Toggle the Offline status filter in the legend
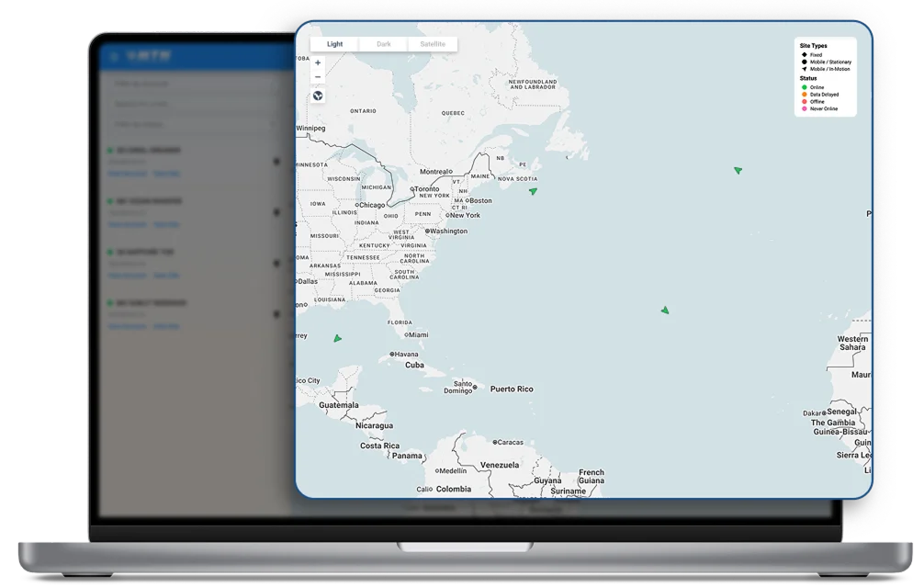This screenshot has width=924, height=587. 806,101
